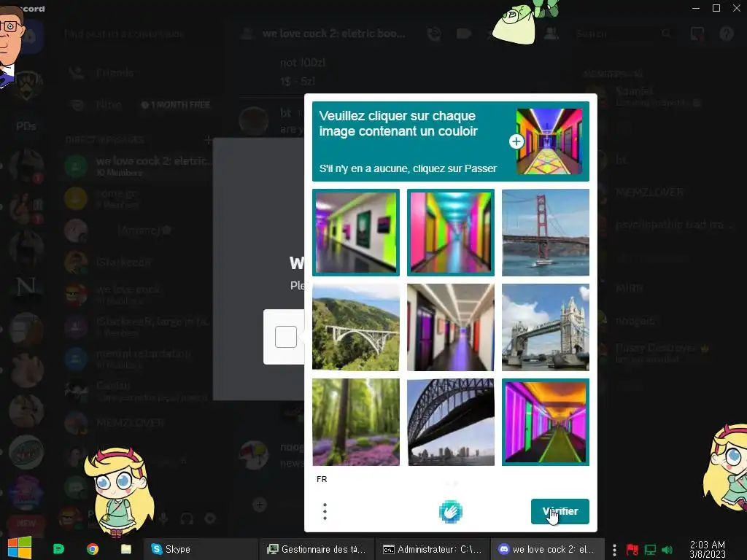Start a voice call in Discord header
Image resolution: width=747 pixels, height=560 pixels.
(434, 34)
